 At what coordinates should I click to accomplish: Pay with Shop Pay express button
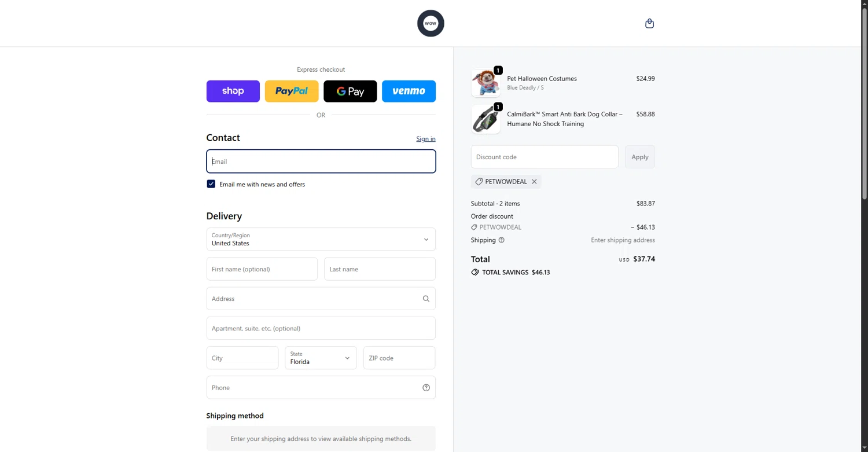(x=233, y=91)
